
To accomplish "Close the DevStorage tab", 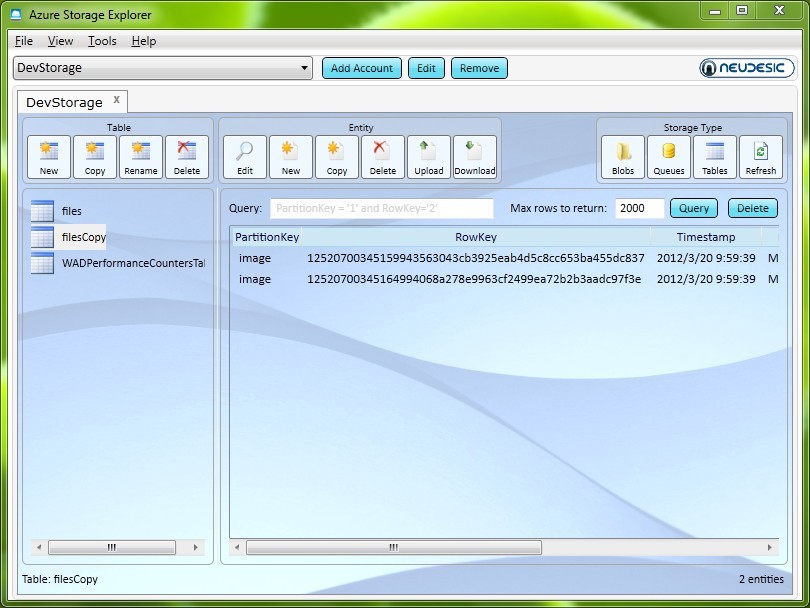I will (117, 100).
